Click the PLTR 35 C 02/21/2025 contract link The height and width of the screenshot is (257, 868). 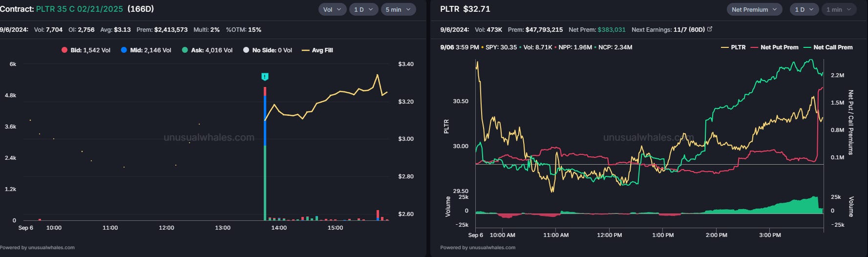[x=80, y=9]
